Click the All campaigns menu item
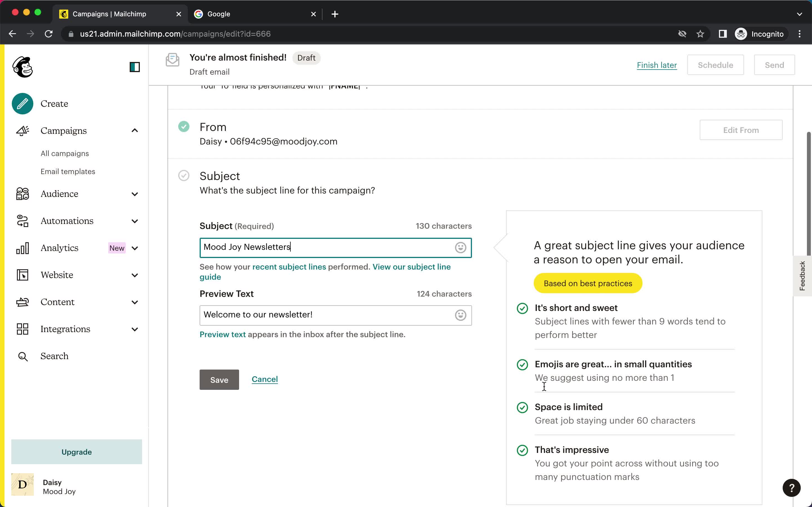 click(x=65, y=153)
